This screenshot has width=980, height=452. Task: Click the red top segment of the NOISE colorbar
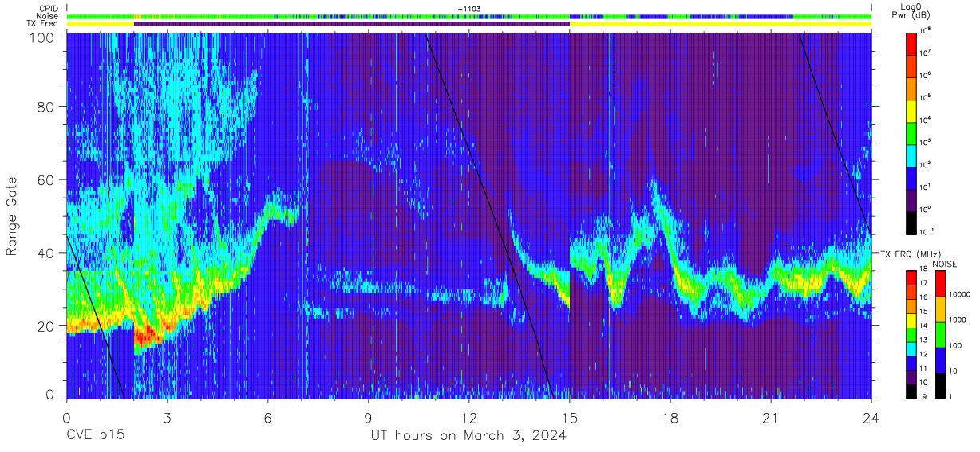[941, 284]
